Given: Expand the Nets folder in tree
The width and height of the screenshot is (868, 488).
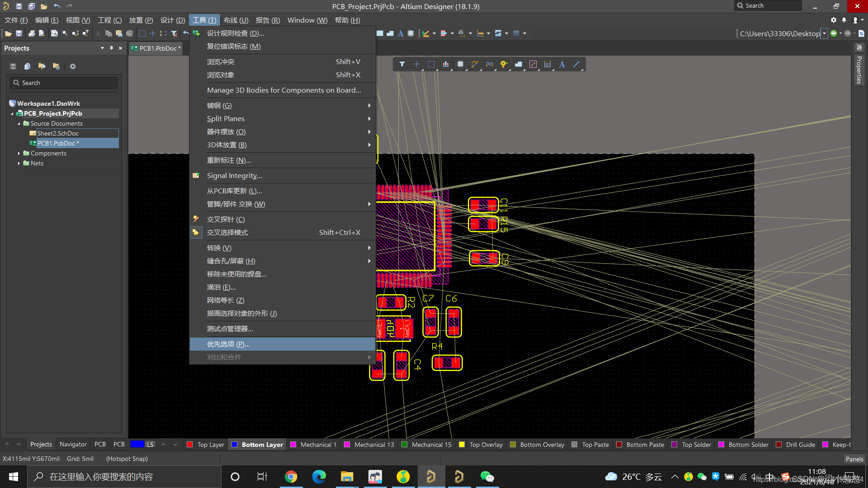Looking at the screenshot, I should [19, 164].
